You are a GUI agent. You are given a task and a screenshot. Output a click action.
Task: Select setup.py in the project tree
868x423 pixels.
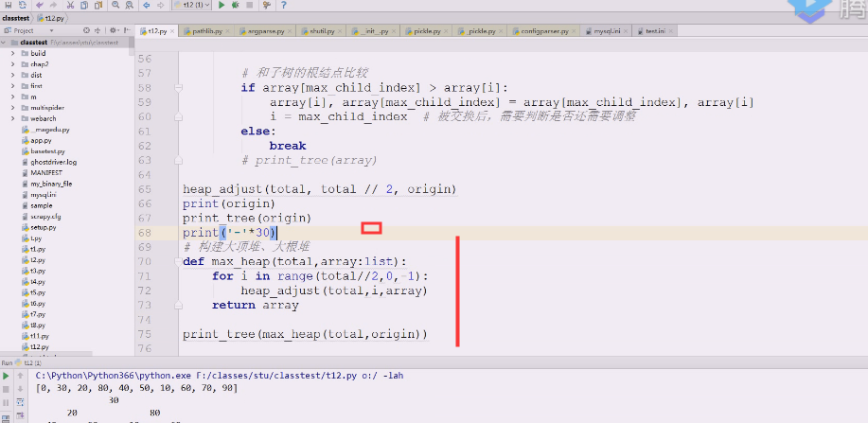[x=44, y=227]
